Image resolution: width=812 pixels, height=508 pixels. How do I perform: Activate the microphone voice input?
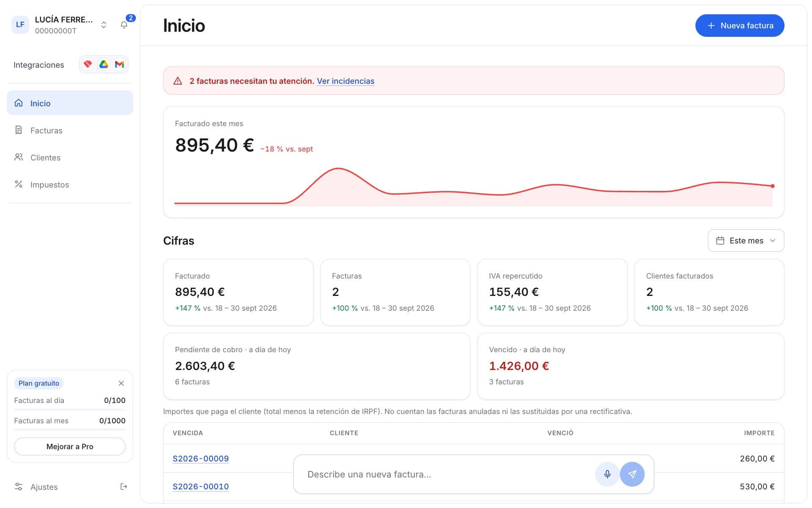click(x=607, y=474)
